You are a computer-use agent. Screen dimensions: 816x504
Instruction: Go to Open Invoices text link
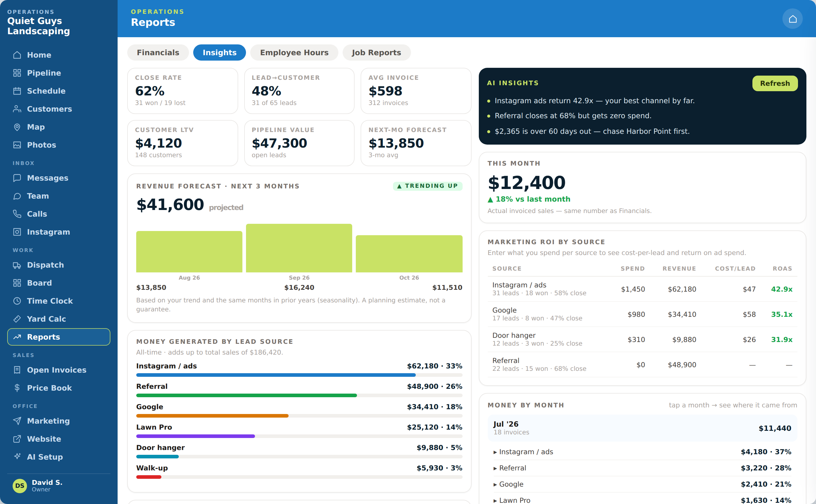pos(57,370)
